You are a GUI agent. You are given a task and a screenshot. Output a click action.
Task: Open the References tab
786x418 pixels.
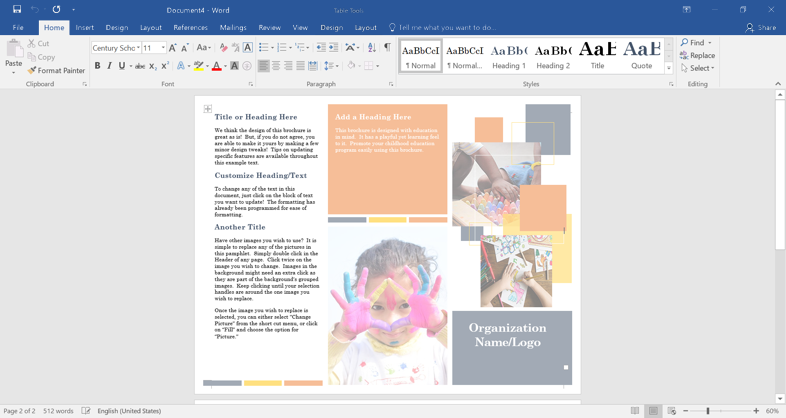click(190, 28)
